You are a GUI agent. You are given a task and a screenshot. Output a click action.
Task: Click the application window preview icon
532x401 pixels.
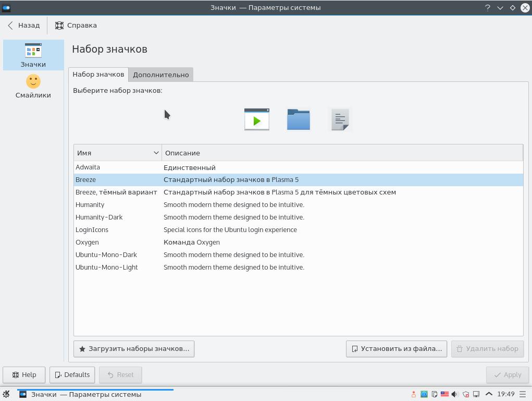point(257,119)
